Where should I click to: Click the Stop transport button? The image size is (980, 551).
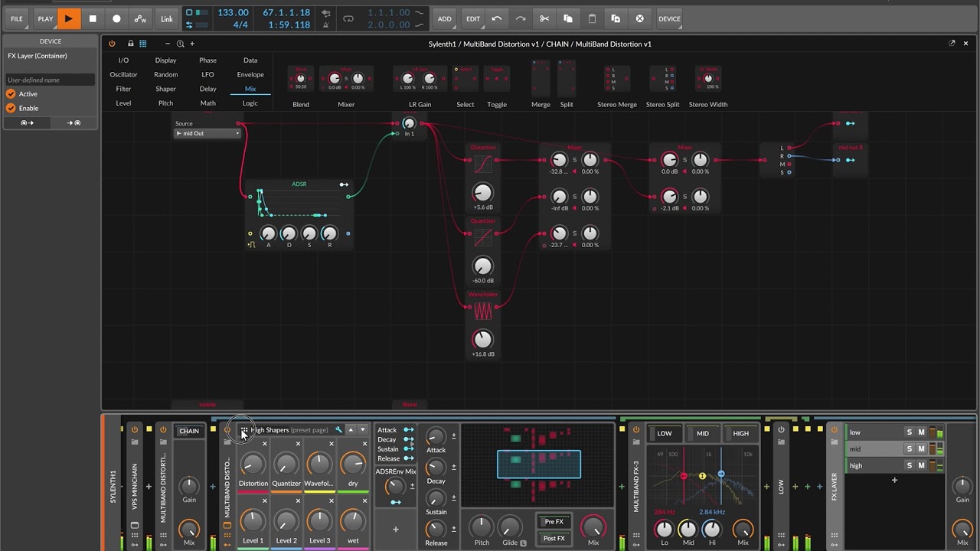pos(93,18)
